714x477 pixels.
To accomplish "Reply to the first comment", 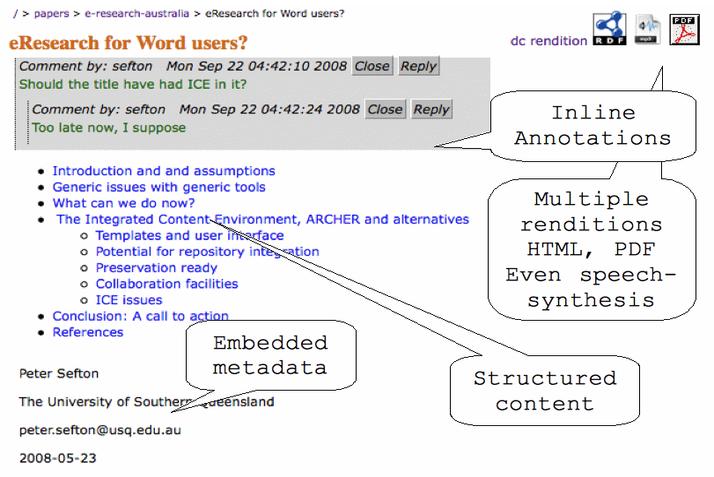I will pos(418,66).
